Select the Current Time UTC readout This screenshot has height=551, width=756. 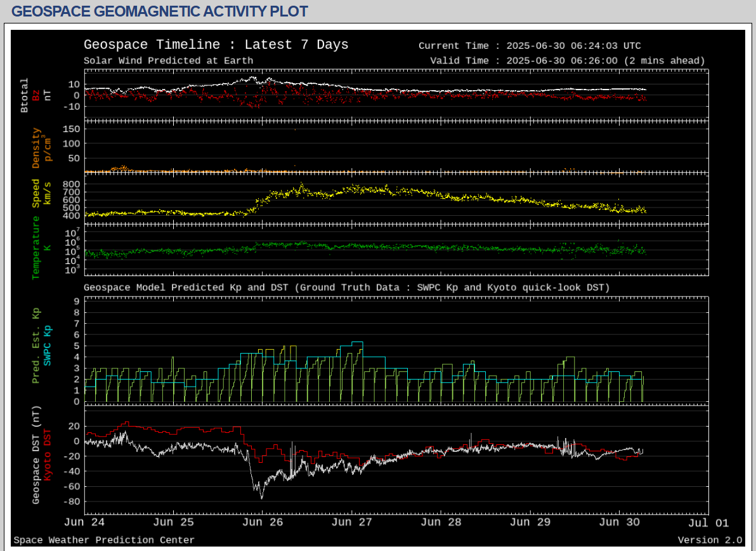pos(530,46)
